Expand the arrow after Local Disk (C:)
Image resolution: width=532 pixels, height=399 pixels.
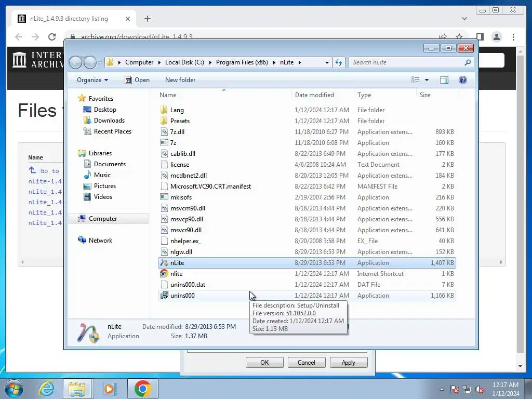[x=210, y=62]
